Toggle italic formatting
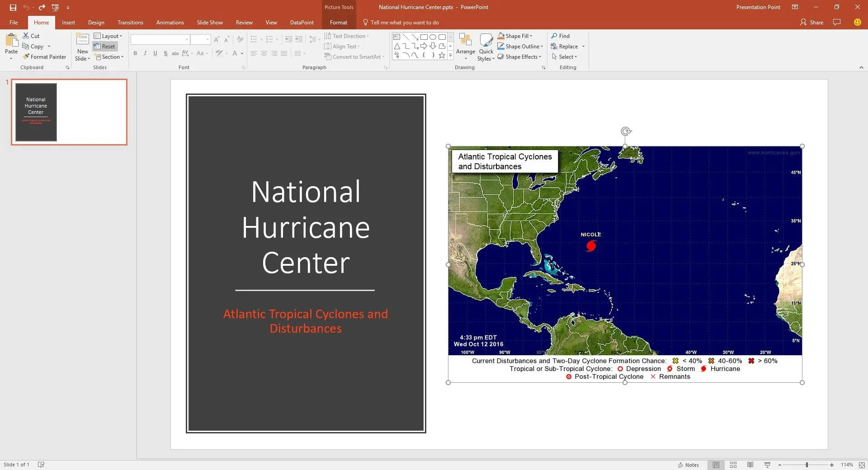Screen dimensions: 868x470 145,53
